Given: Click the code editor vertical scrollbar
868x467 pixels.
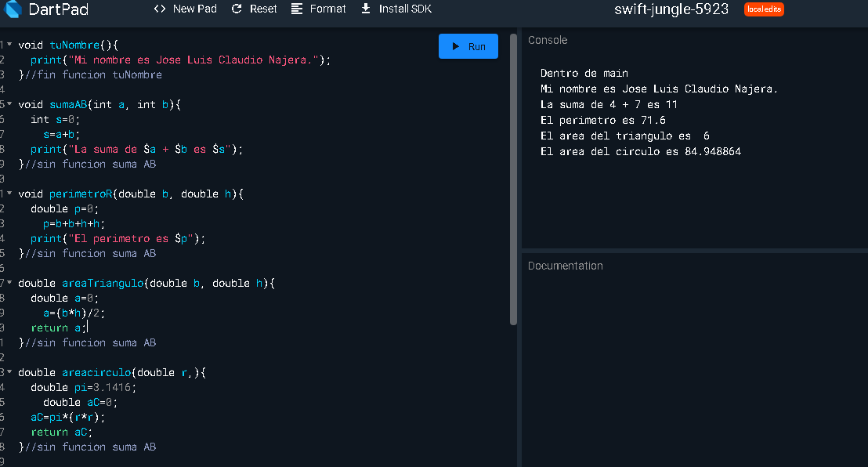Looking at the screenshot, I should click(x=513, y=179).
